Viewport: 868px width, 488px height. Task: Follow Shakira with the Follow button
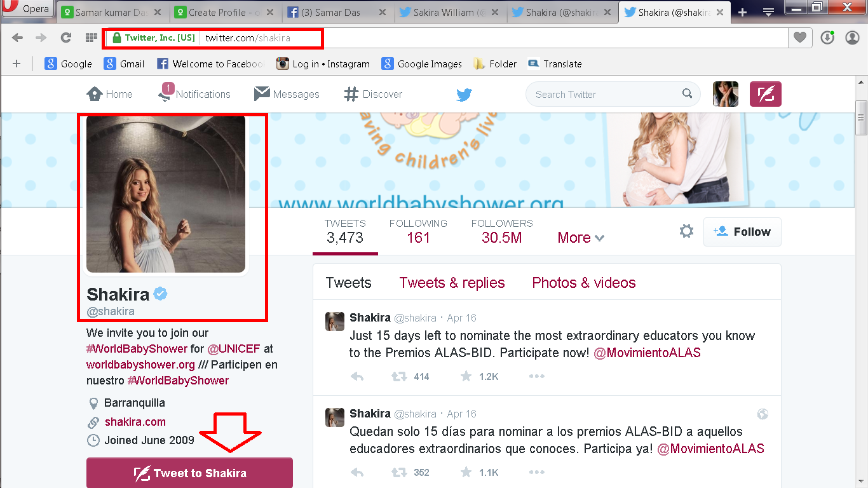(x=742, y=232)
